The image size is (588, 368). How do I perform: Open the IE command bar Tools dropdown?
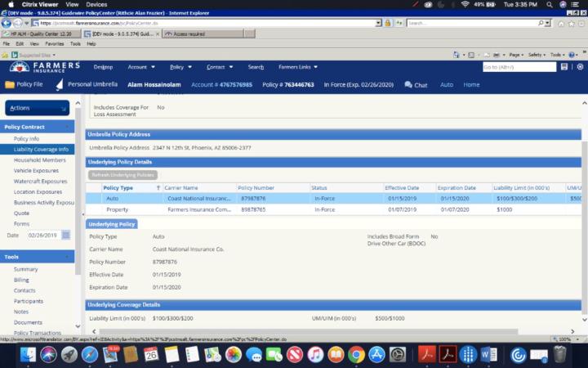[x=557, y=55]
